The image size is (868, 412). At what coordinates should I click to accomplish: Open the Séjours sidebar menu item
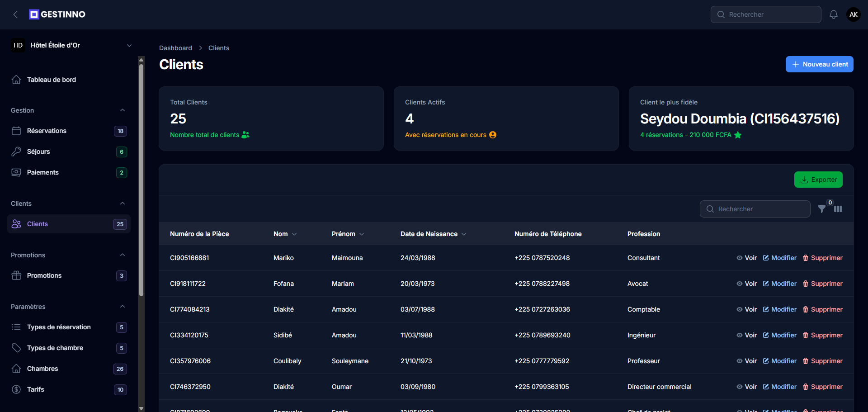[x=69, y=152]
